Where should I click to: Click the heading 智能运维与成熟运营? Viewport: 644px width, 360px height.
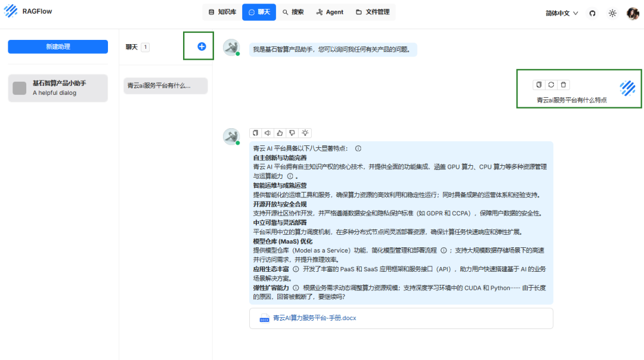point(280,185)
